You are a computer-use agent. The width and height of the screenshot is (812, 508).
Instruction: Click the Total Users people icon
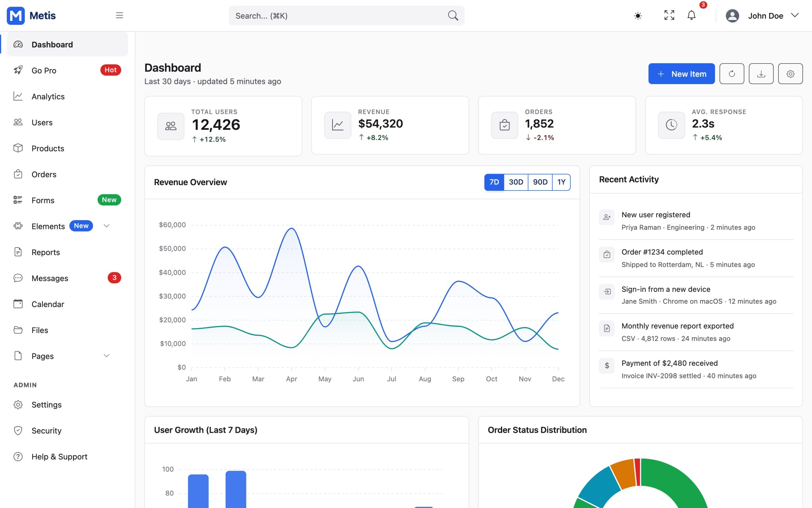pos(171,126)
